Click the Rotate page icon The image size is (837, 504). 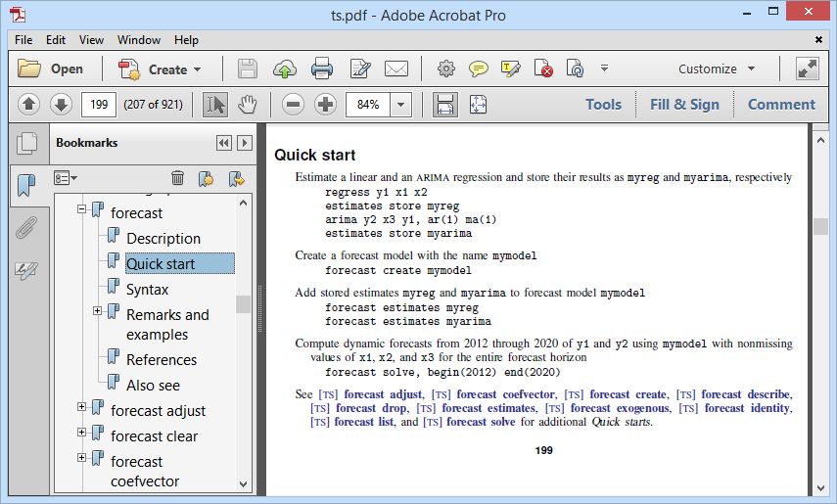pyautogui.click(x=575, y=69)
